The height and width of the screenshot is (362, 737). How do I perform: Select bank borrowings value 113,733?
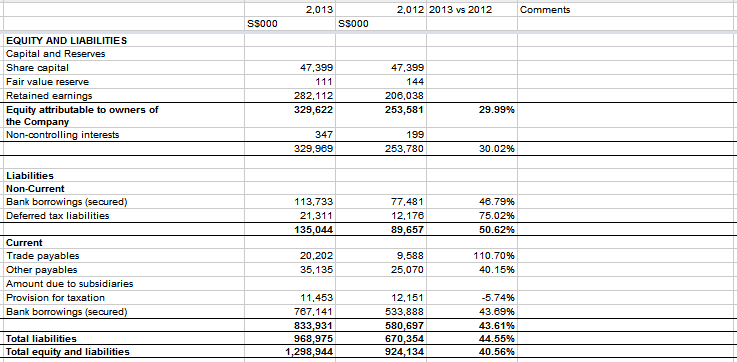pos(290,202)
